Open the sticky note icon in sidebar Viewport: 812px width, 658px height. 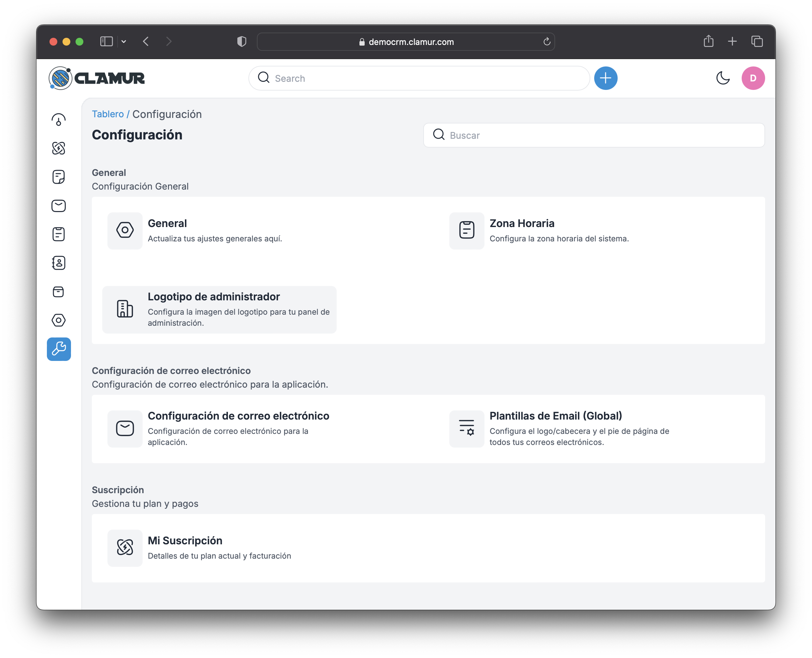[59, 177]
